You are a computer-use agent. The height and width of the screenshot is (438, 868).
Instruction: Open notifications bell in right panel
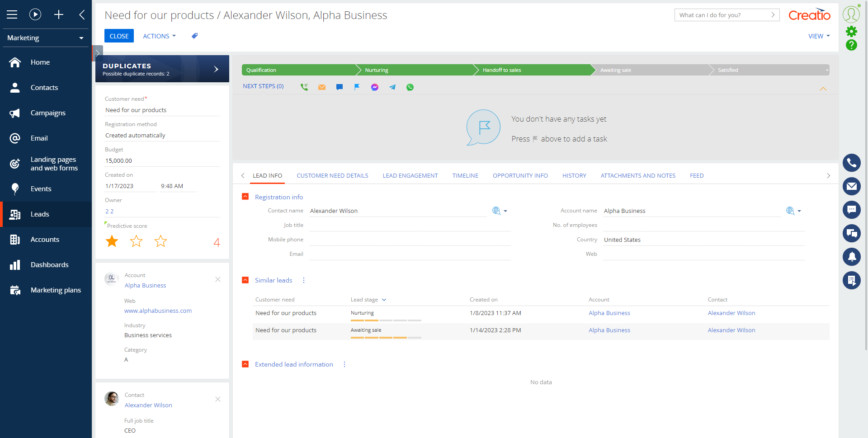[x=851, y=257]
